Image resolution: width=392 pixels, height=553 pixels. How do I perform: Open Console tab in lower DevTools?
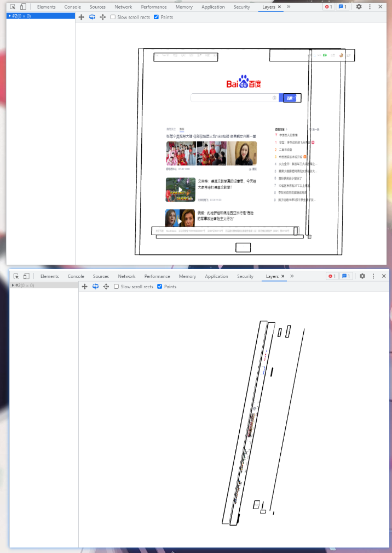tap(76, 276)
